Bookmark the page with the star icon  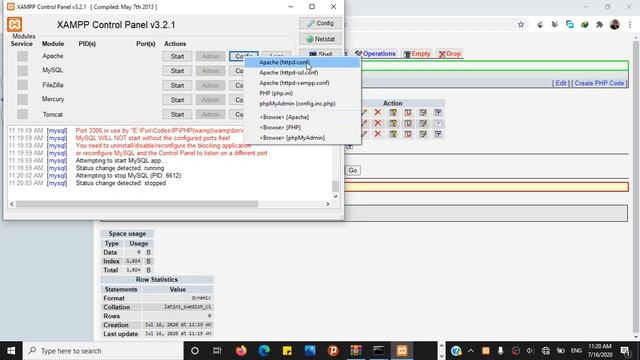(521, 24)
